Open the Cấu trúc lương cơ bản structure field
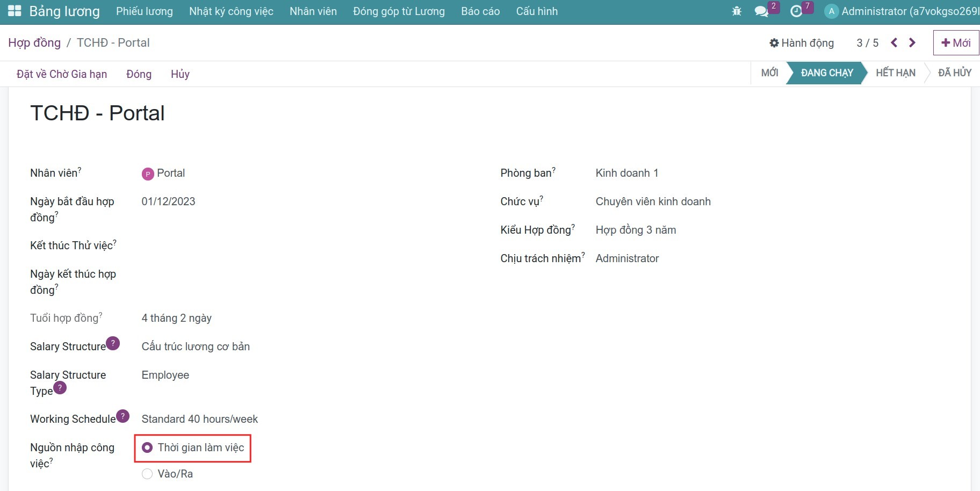The image size is (980, 491). (x=196, y=346)
